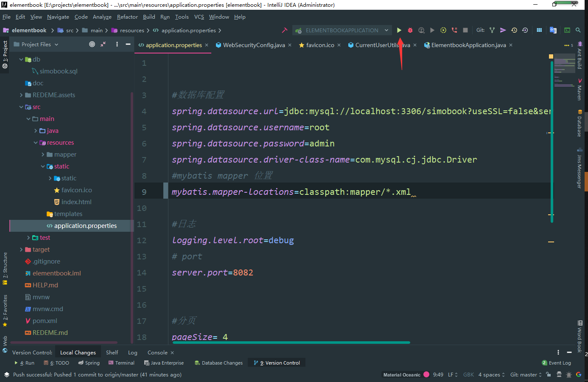Click the Material Oceanic pink theme circle
Screen dimensions: 588x382
coord(426,374)
